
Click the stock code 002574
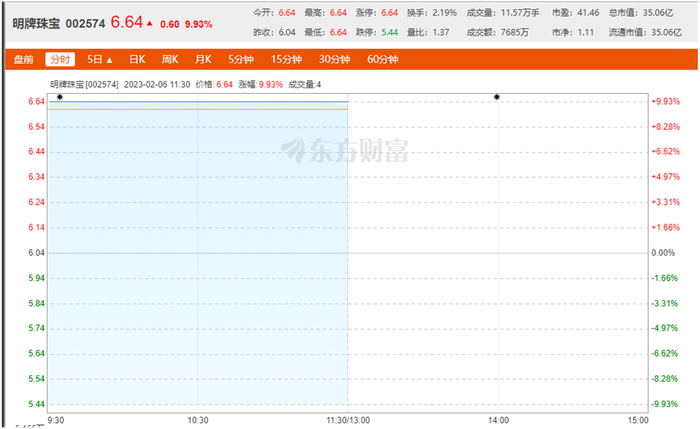85,24
